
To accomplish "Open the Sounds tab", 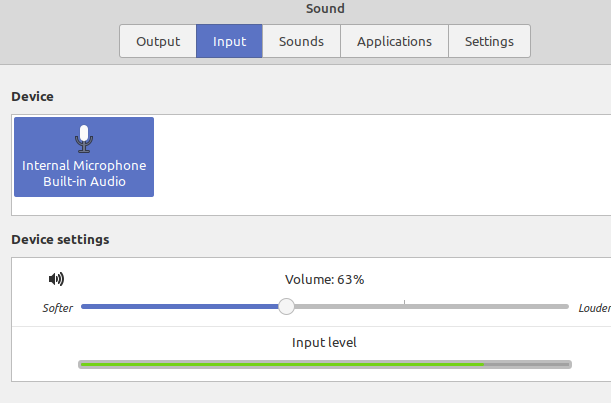I will pyautogui.click(x=301, y=41).
